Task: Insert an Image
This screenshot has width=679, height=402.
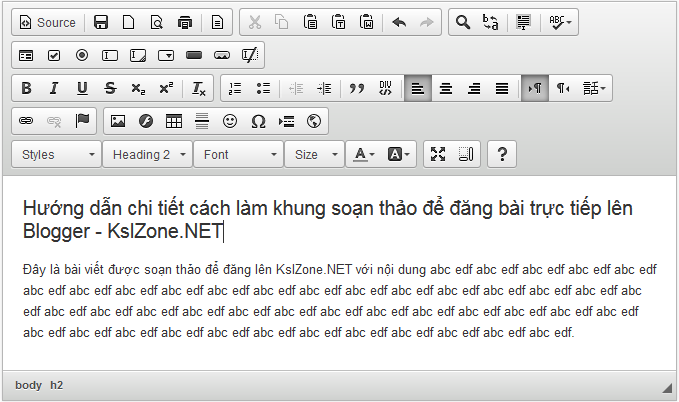Action: click(x=118, y=121)
